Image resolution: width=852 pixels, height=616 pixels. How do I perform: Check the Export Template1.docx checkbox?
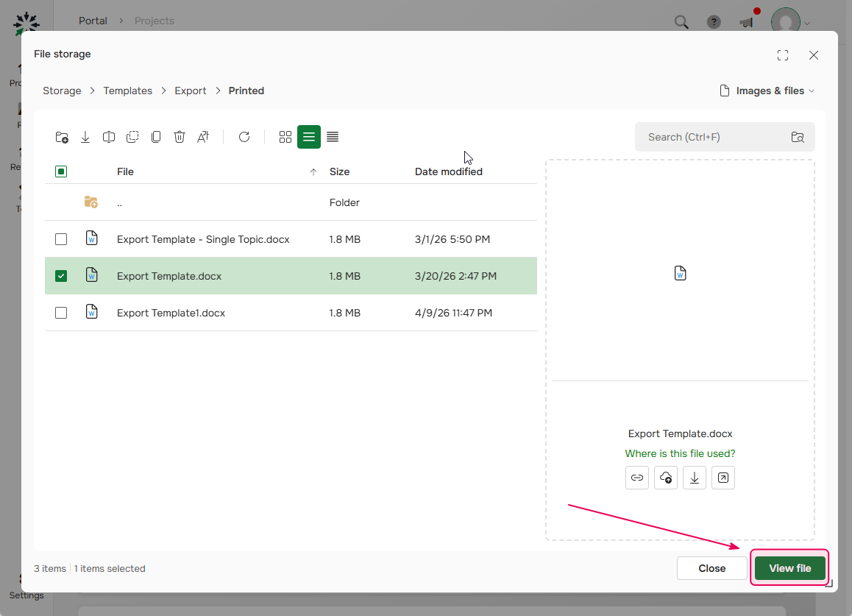(x=61, y=314)
